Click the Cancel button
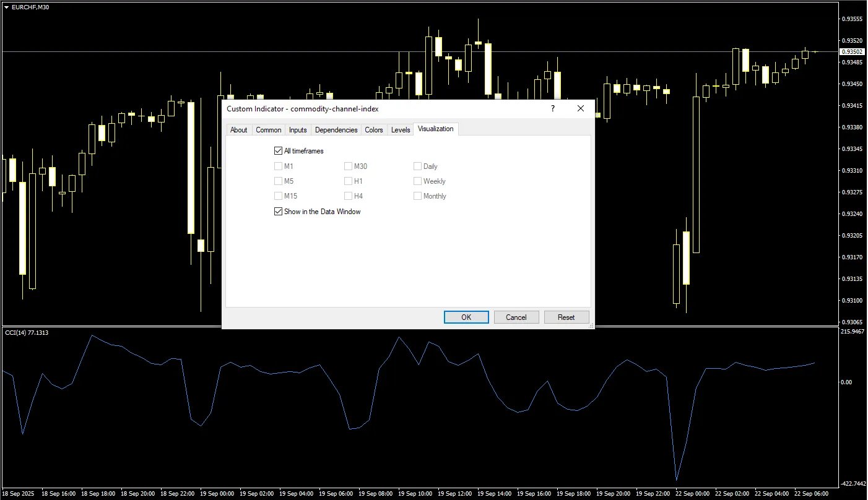This screenshot has width=868, height=500. coord(516,317)
